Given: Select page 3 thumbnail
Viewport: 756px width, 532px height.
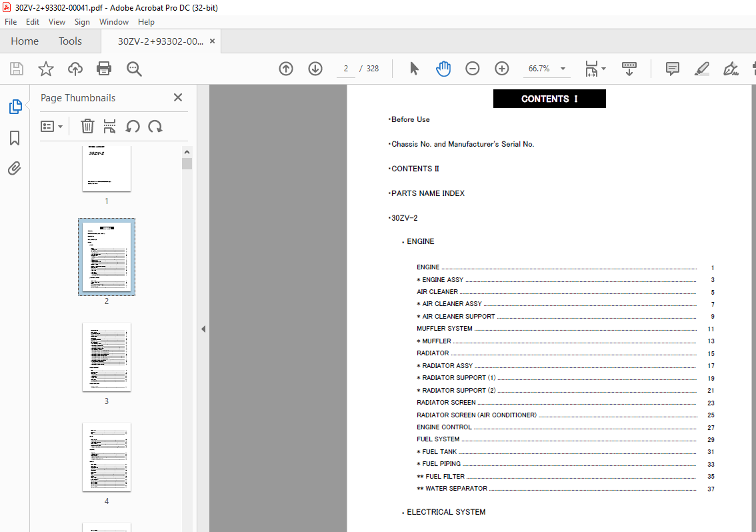Looking at the screenshot, I should click(107, 357).
